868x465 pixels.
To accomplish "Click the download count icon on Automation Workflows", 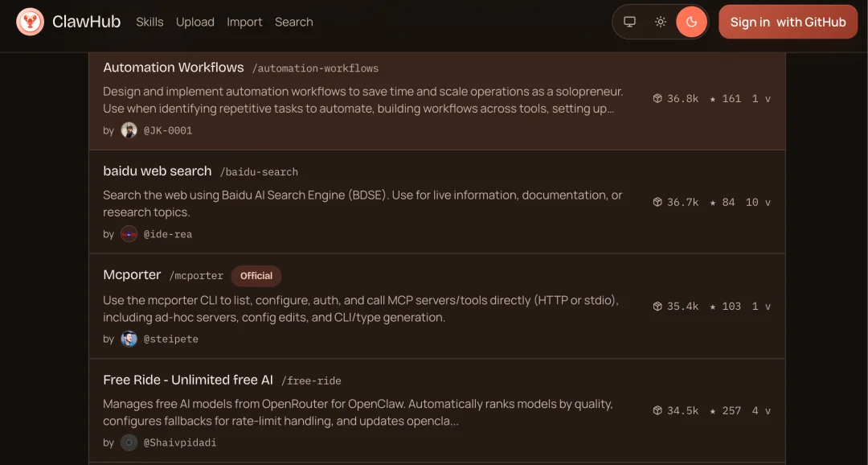I will 657,98.
